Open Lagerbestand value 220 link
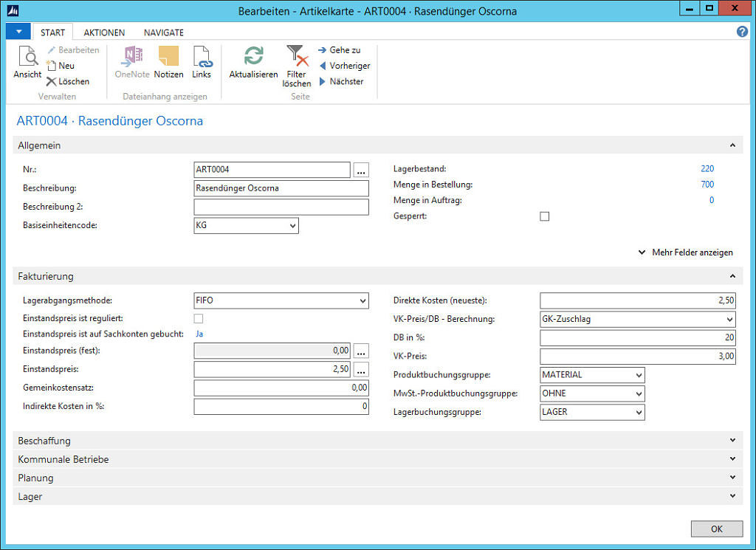Viewport: 756px width, 550px height. click(x=707, y=169)
